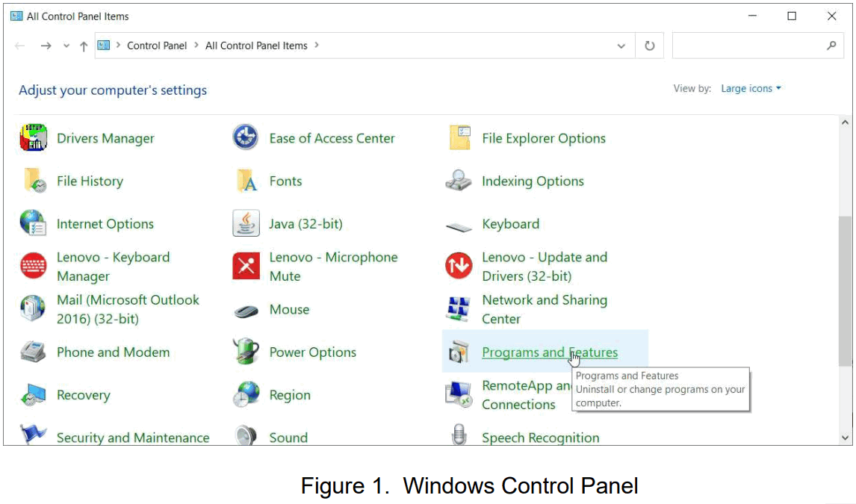Select the Fonts icon
Screen dimensions: 856x504
285,181
